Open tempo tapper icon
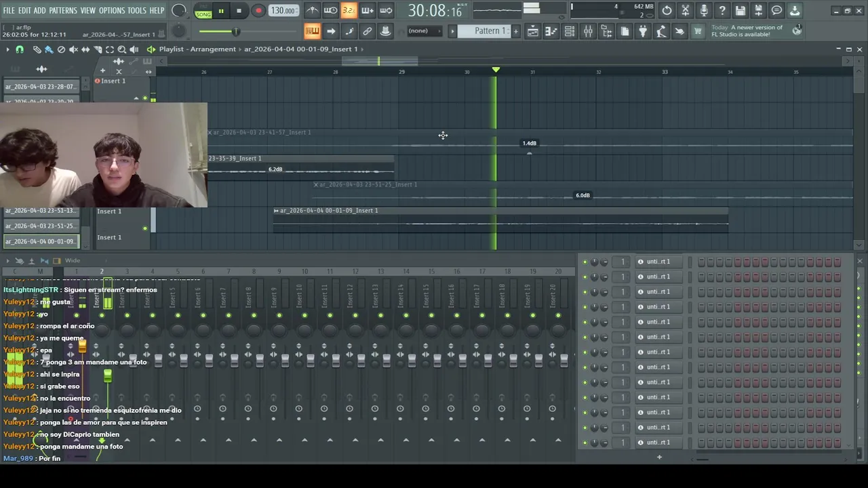868x488 pixels. [x=661, y=31]
